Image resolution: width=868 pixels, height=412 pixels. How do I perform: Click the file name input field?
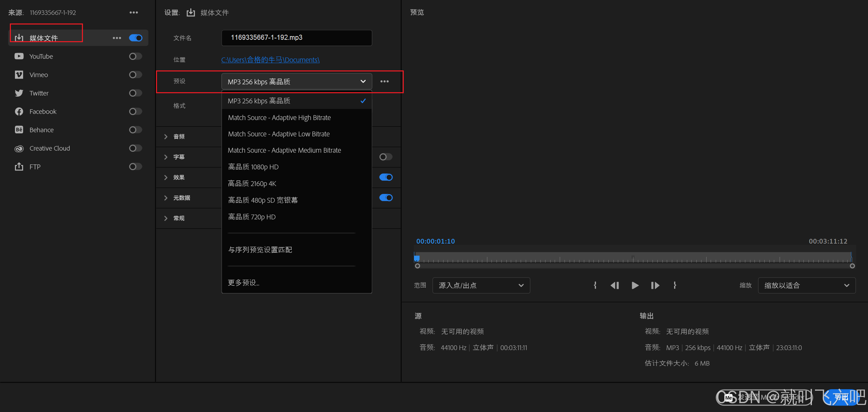296,38
